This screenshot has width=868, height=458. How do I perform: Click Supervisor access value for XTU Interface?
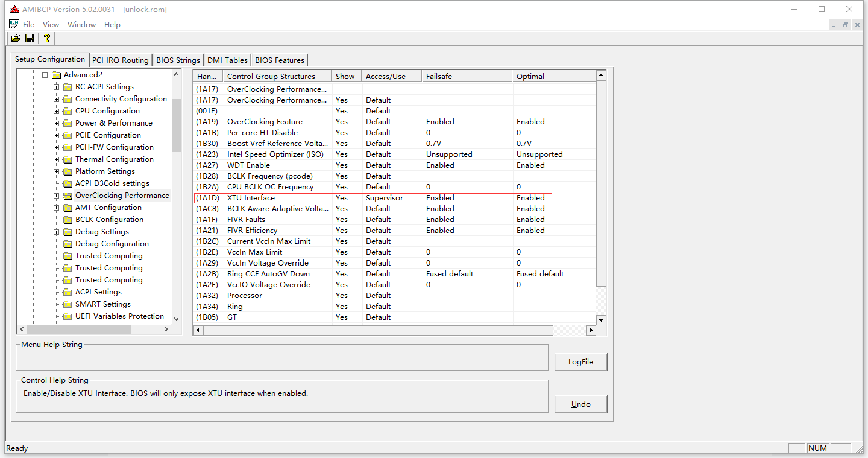pos(384,198)
